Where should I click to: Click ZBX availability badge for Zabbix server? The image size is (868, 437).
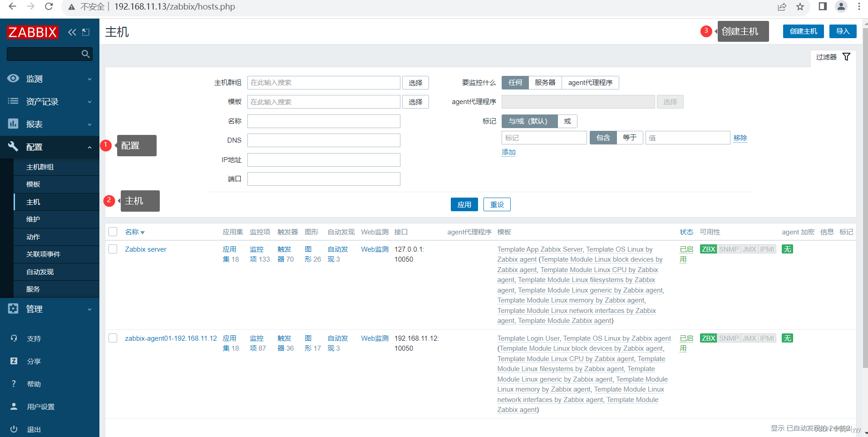(708, 249)
